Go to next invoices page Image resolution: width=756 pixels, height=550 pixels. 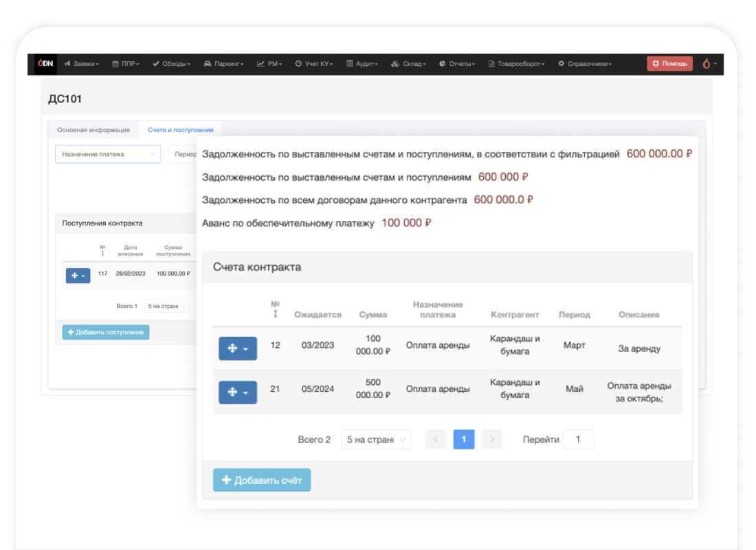point(492,439)
